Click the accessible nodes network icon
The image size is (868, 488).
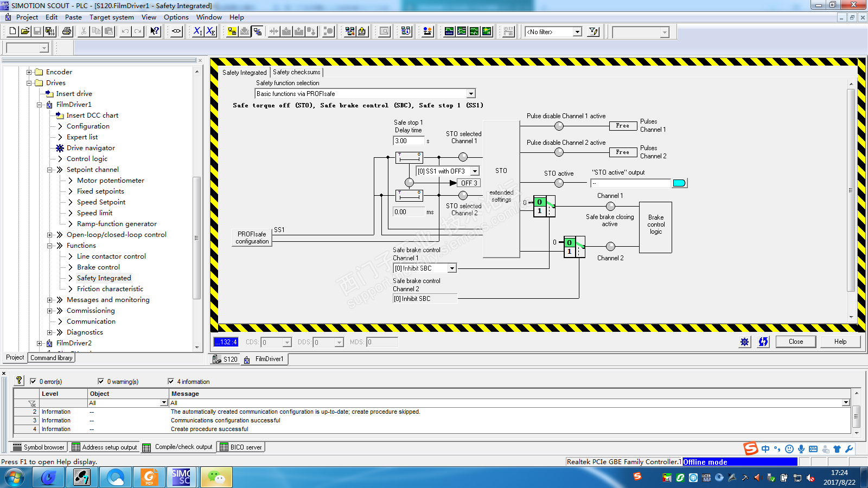350,31
